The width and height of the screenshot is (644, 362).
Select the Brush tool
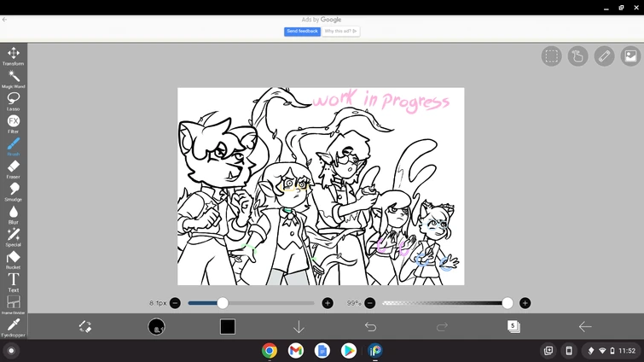pyautogui.click(x=13, y=147)
